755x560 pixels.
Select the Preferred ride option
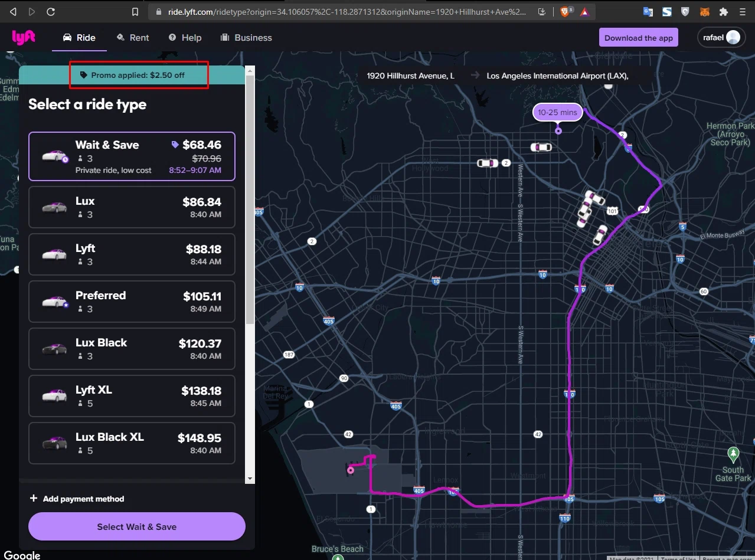coord(132,302)
